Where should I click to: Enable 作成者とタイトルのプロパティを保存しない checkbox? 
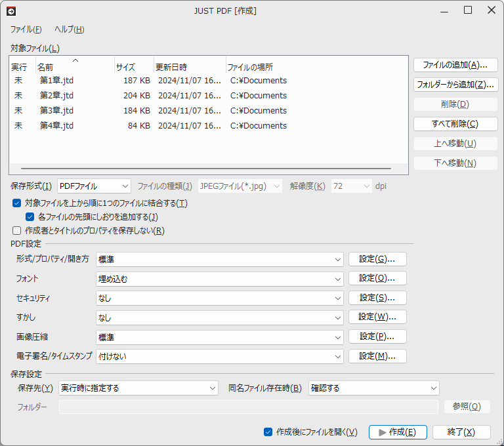[17, 230]
